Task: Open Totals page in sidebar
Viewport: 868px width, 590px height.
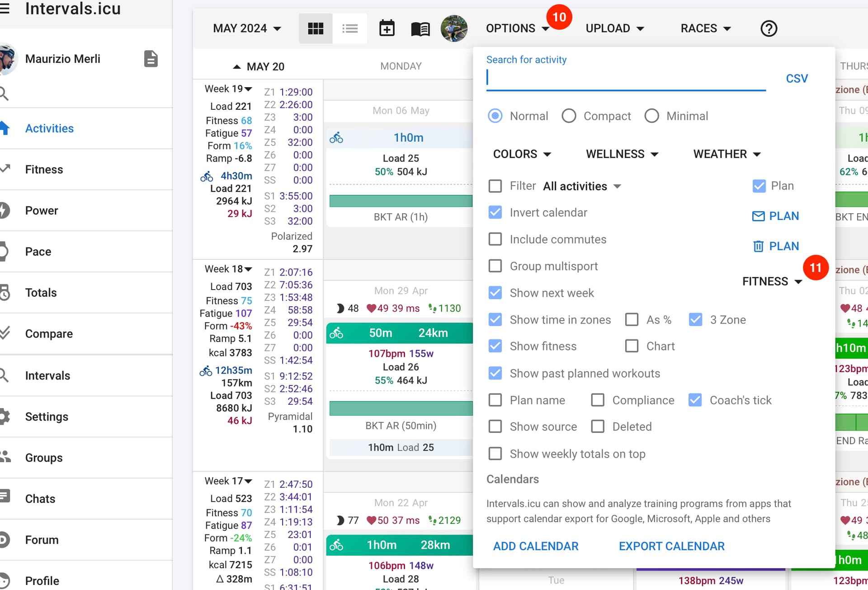Action: tap(41, 293)
